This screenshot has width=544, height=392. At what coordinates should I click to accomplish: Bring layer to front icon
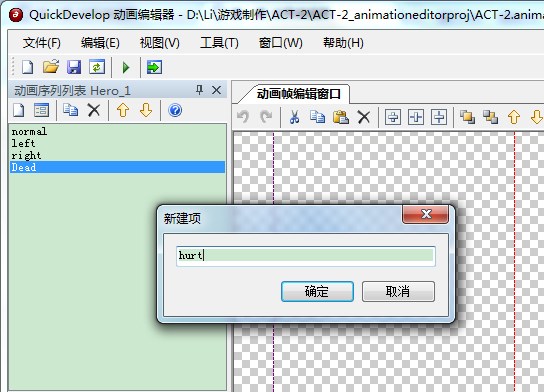[x=467, y=117]
